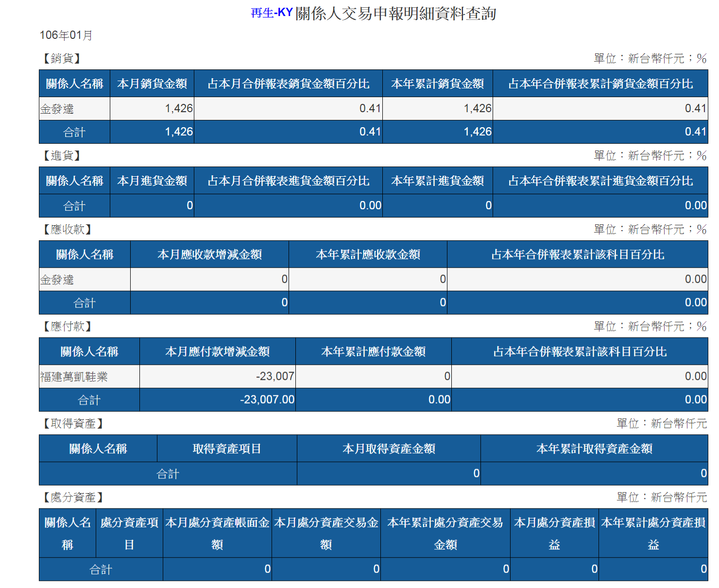Click the 合計 row label in the 處分資產 table
The width and height of the screenshot is (719, 588).
pos(101,570)
